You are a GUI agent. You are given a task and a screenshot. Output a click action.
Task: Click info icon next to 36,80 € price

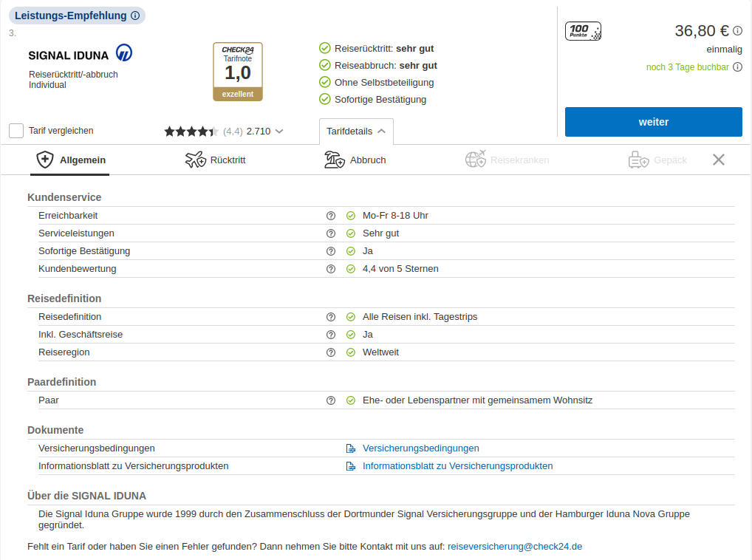pos(737,31)
